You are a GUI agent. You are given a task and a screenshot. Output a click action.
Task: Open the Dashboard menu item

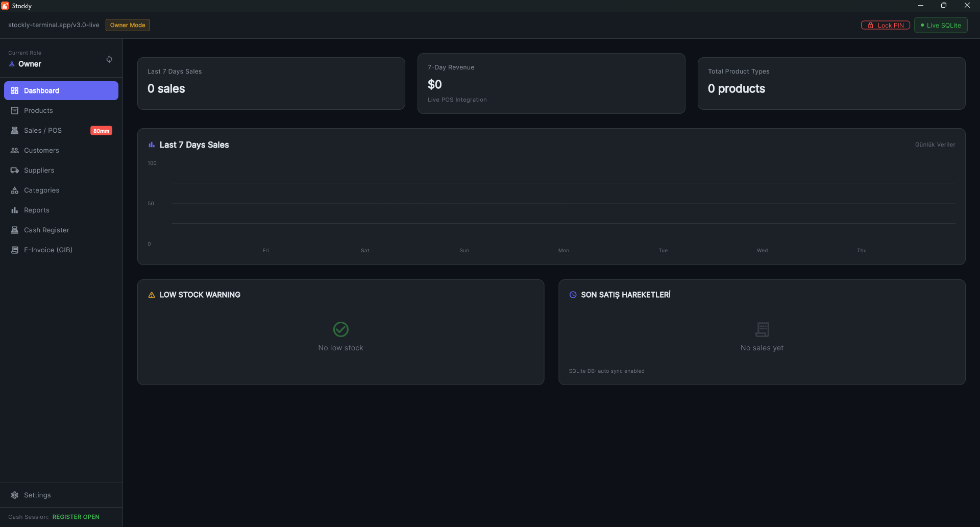pos(61,91)
